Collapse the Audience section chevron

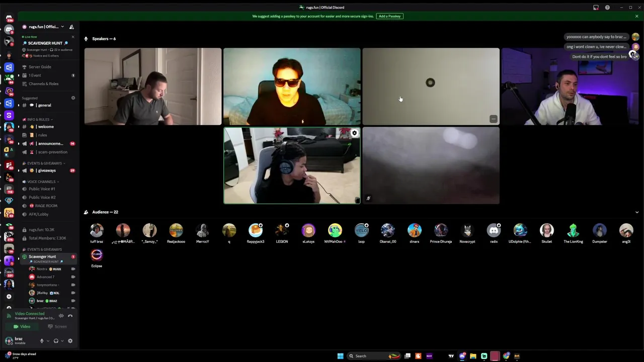[637, 212]
